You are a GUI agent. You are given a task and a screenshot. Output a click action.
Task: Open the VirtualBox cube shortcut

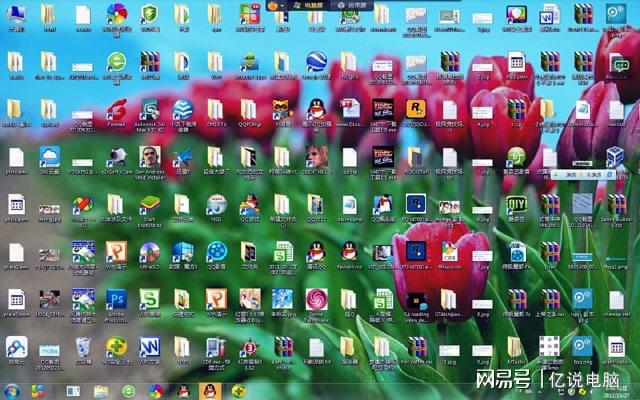pos(615,156)
